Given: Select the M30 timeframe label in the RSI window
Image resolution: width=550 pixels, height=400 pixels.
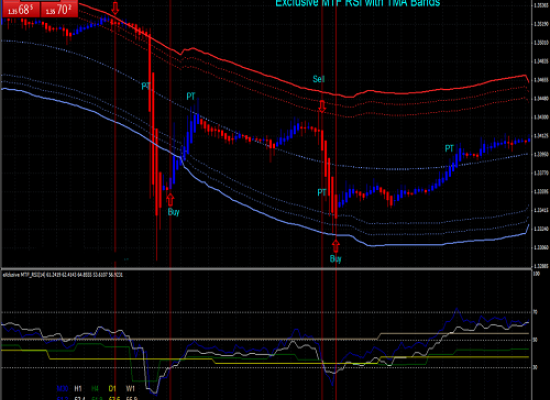Looking at the screenshot, I should 62,388.
